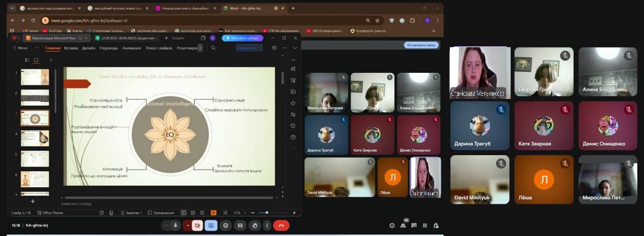Open the zoom percentage dropdown at 57%
The width and height of the screenshot is (644, 236).
(x=238, y=213)
